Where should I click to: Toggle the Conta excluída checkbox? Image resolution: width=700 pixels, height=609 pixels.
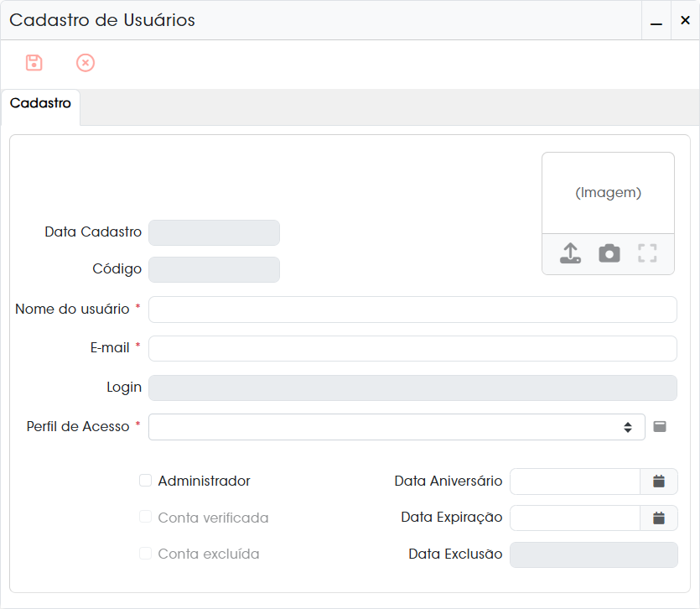pyautogui.click(x=145, y=553)
